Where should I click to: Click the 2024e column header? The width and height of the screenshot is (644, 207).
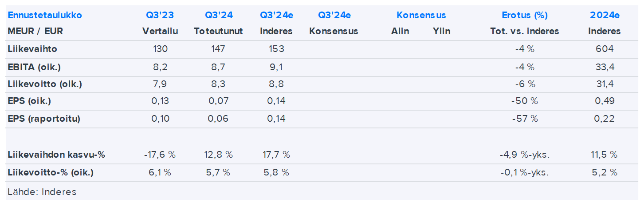tap(605, 15)
